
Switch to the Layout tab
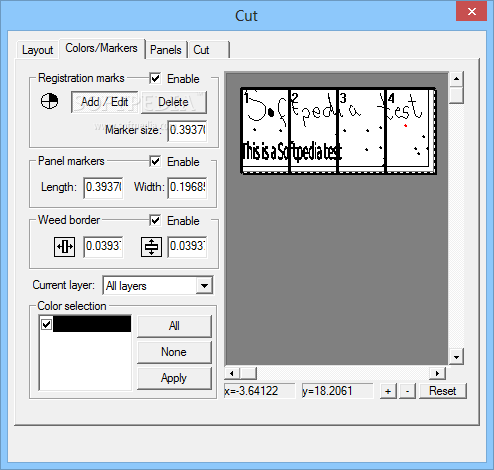(x=37, y=50)
